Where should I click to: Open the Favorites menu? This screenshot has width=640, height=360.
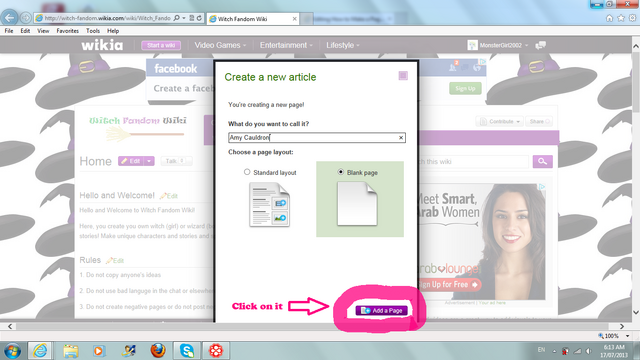coord(68,31)
